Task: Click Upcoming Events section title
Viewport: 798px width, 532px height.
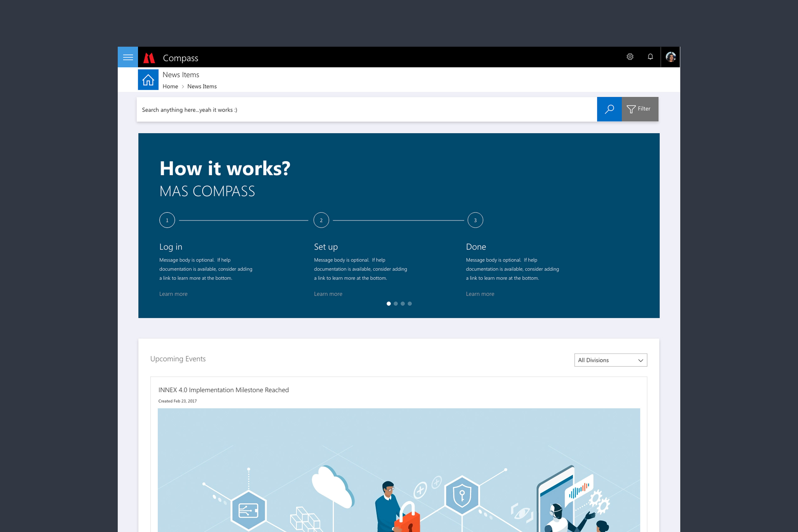Action: click(x=178, y=359)
